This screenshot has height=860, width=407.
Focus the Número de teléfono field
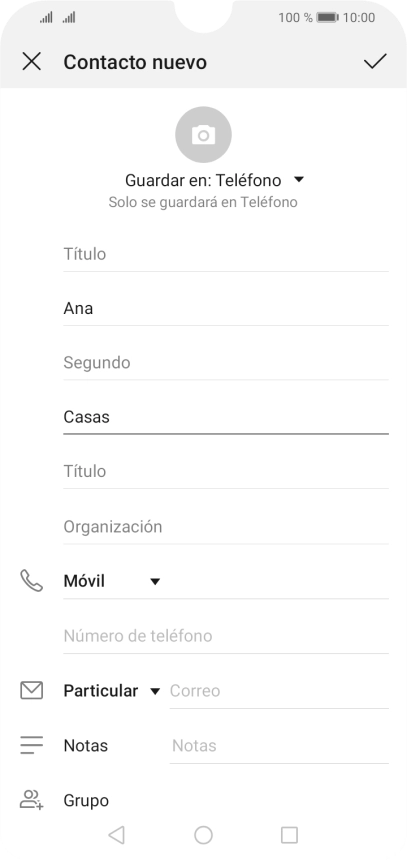tap(226, 636)
